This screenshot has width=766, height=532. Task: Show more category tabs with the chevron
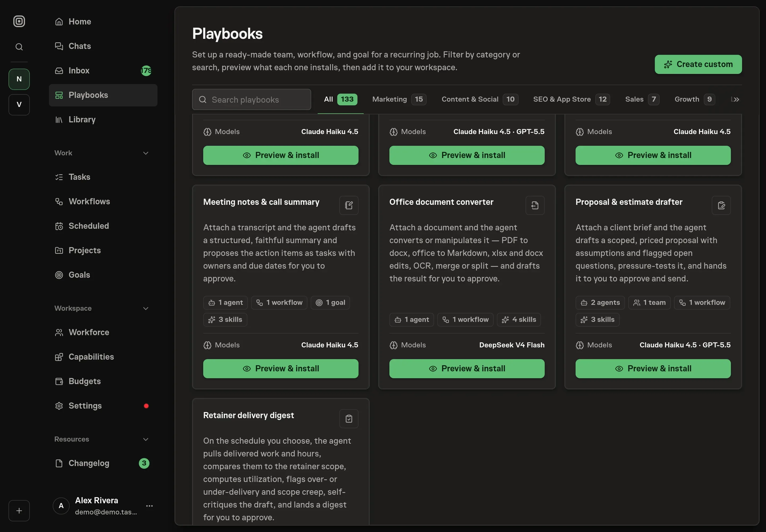736,99
